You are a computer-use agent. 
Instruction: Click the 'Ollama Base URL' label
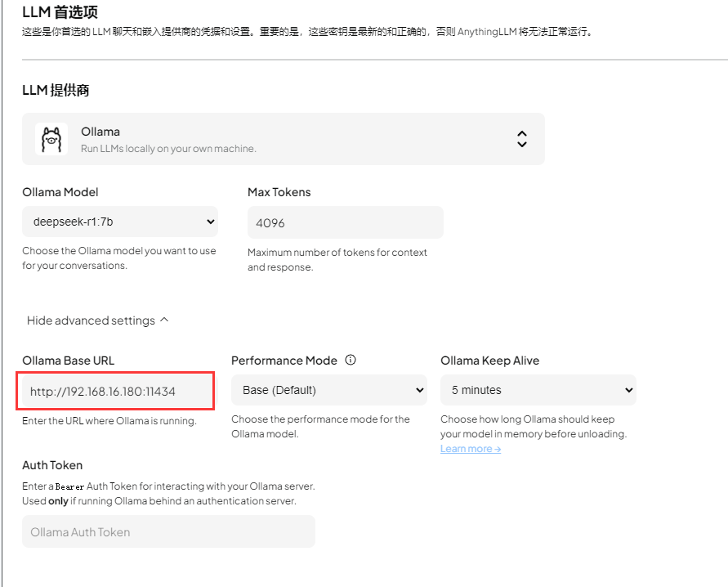(69, 361)
